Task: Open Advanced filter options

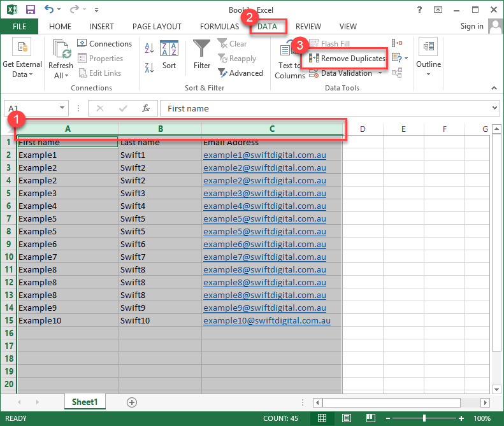Action: 240,73
